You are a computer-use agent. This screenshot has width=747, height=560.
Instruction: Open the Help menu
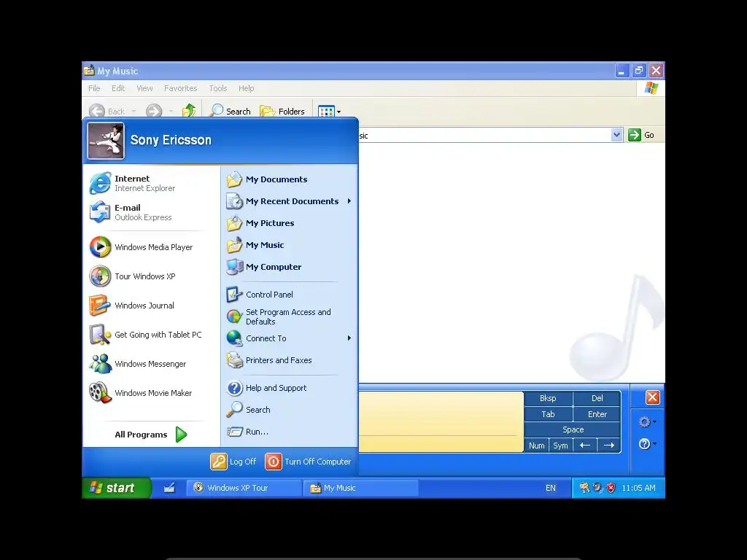(247, 88)
